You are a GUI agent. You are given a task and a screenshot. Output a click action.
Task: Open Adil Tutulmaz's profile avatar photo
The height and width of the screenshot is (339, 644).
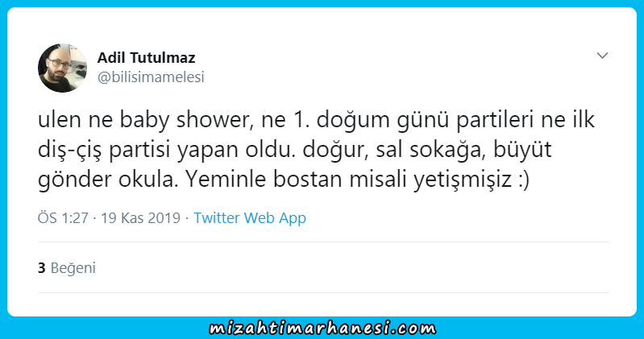click(62, 68)
